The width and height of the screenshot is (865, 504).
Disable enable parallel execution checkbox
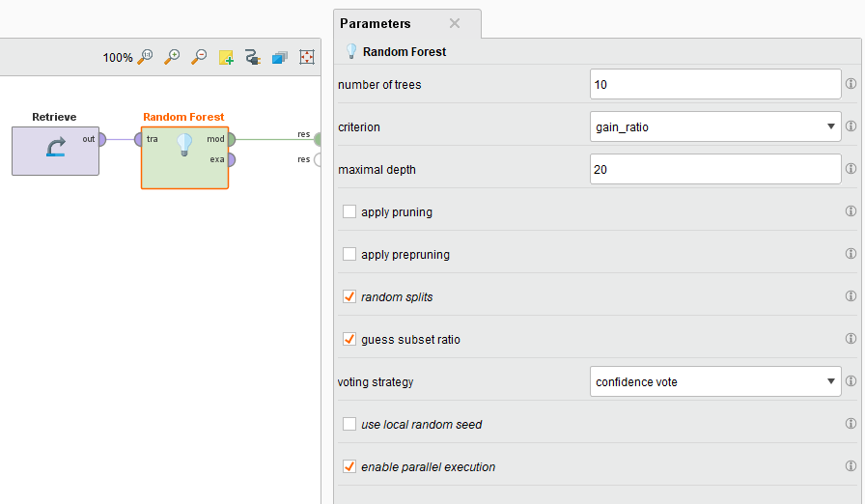349,466
